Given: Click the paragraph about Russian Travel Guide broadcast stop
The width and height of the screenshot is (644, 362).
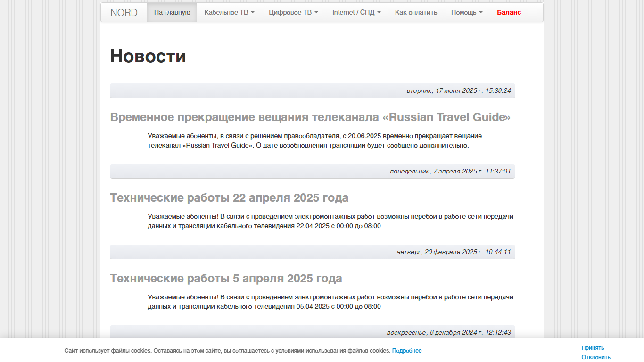Looking at the screenshot, I should (x=314, y=140).
